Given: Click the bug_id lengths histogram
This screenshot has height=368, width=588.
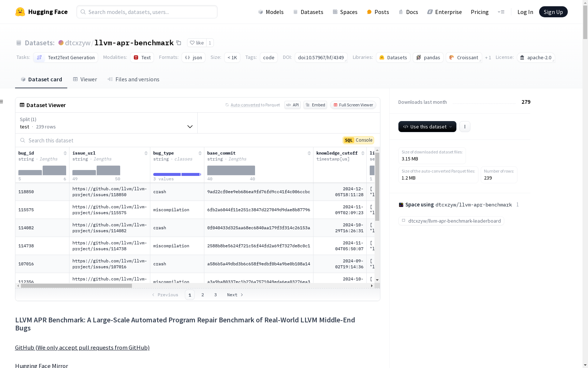Looking at the screenshot, I should pos(42,170).
